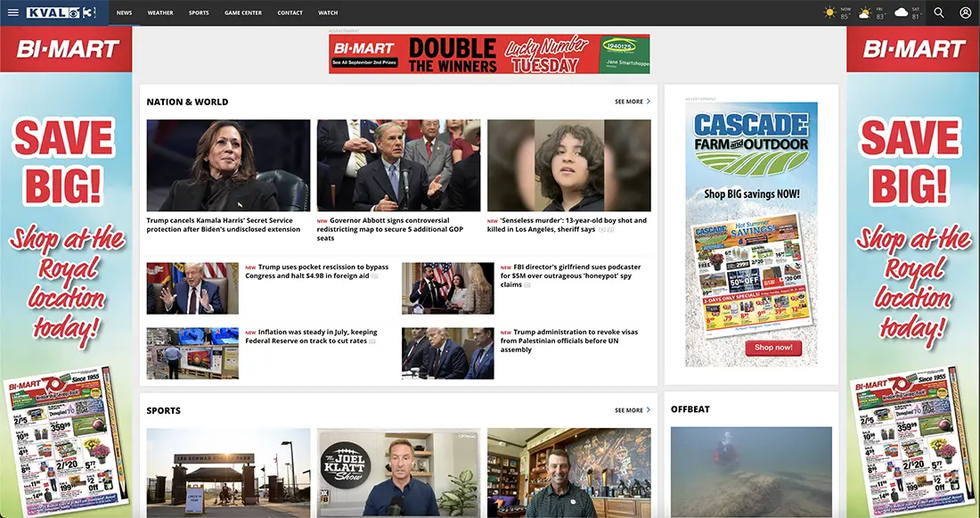
Task: Click the Nation & World See More arrow
Action: click(x=648, y=102)
